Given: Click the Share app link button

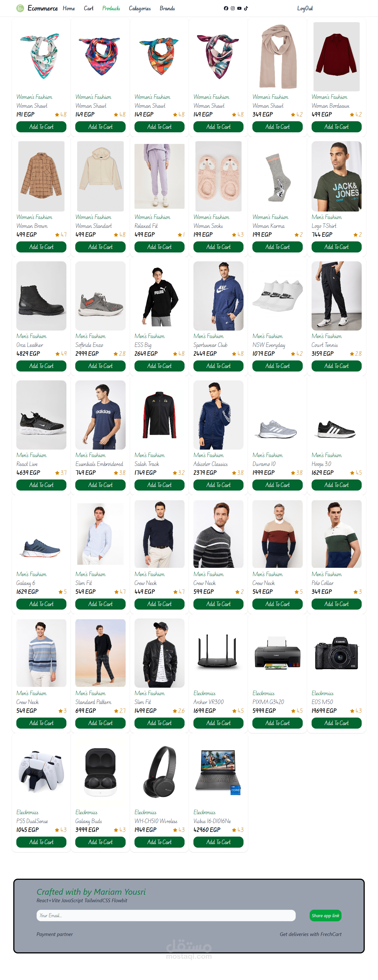Looking at the screenshot, I should coord(325,915).
